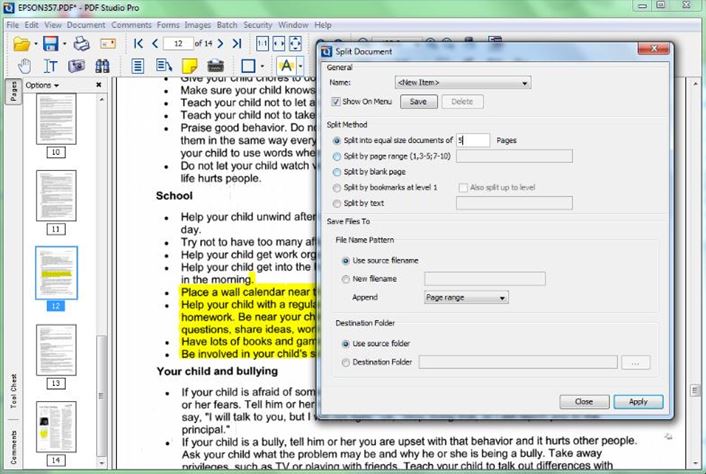Click the equal size pages number field
Screen dimensions: 706x474
473,140
